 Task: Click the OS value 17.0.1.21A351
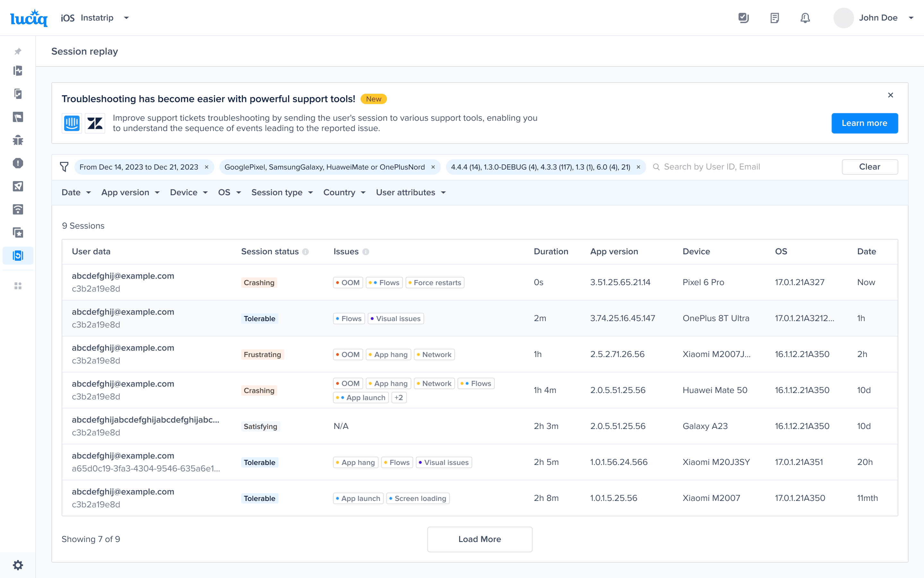(x=799, y=462)
